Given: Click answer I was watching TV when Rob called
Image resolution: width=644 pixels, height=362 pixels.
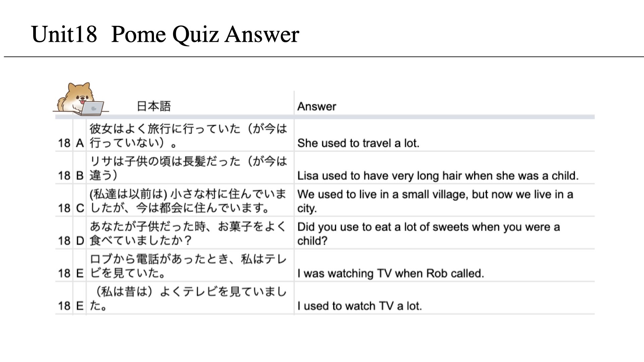Looking at the screenshot, I should pos(390,273).
